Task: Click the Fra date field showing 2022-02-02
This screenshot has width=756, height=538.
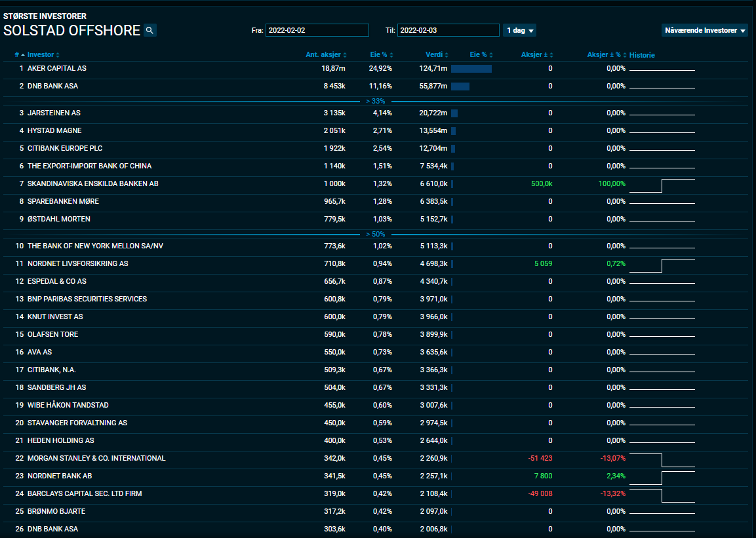Action: pos(317,30)
